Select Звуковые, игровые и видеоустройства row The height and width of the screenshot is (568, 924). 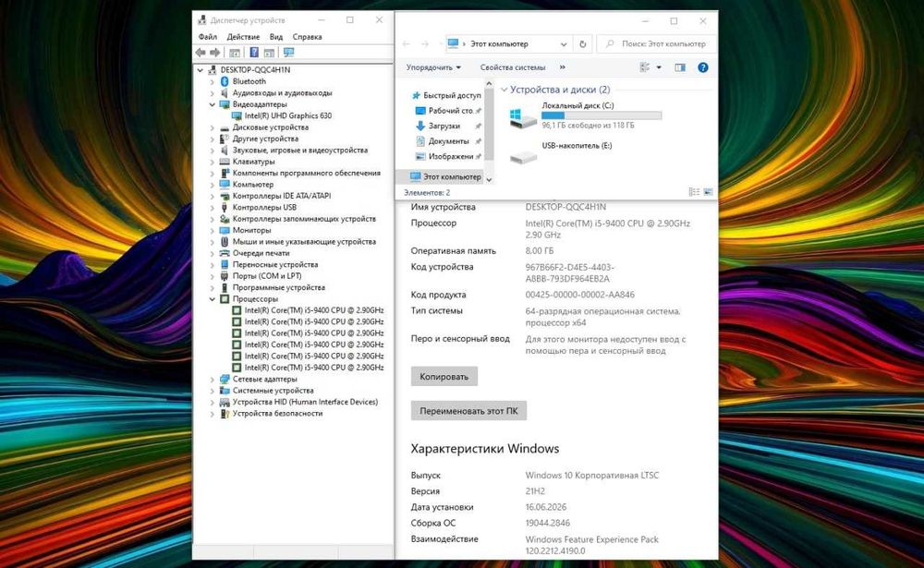(300, 151)
